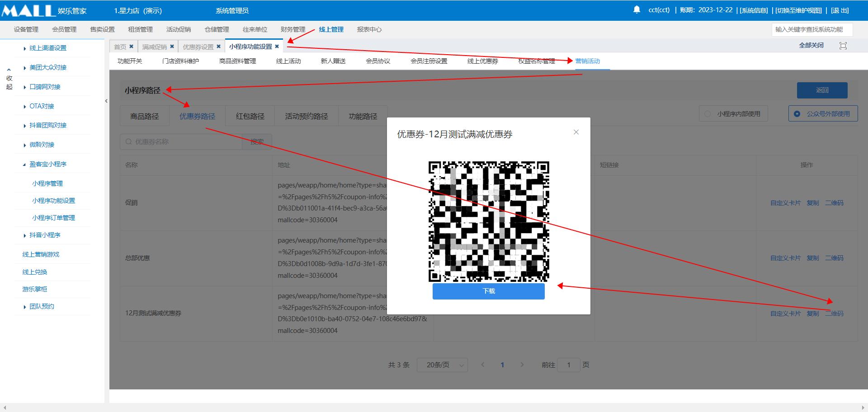Select 商品路径 tab

coord(145,116)
